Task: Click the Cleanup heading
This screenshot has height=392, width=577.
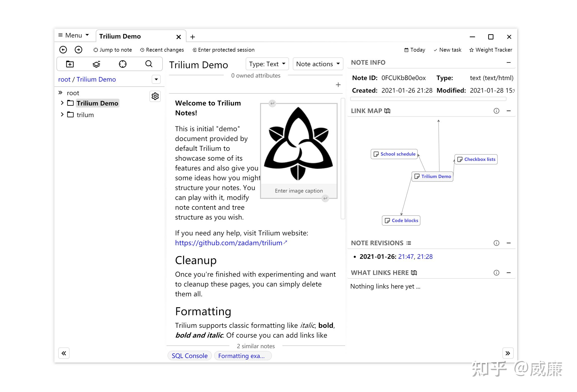Action: tap(196, 260)
